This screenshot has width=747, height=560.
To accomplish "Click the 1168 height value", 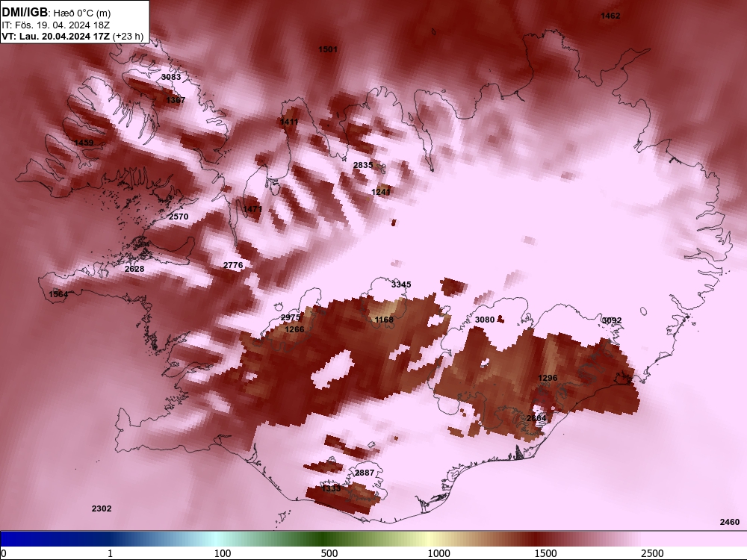I will (x=384, y=320).
